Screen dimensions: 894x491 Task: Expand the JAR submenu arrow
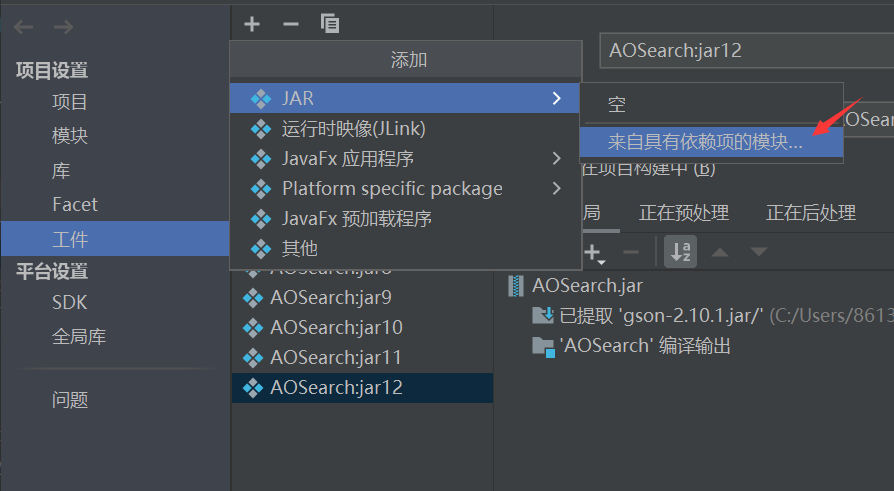(x=556, y=98)
